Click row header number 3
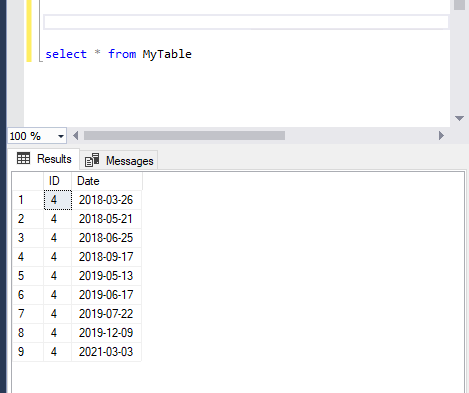 [28, 238]
